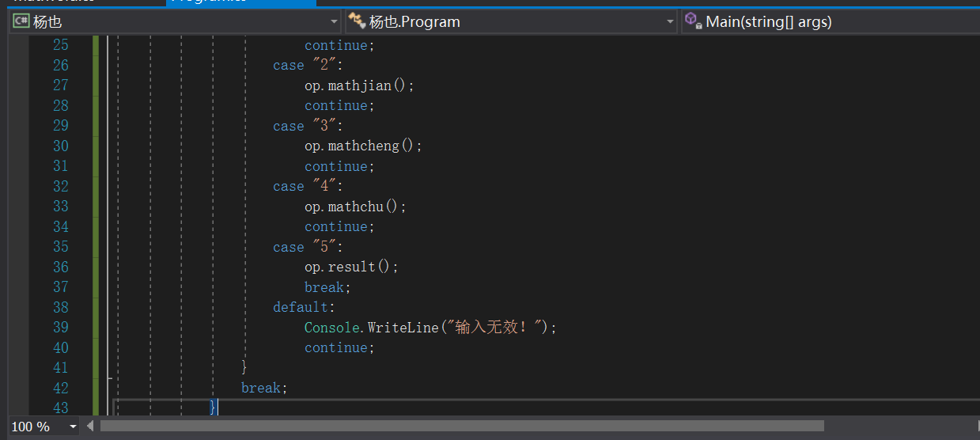Click on op.mathchu(); call

click(355, 207)
